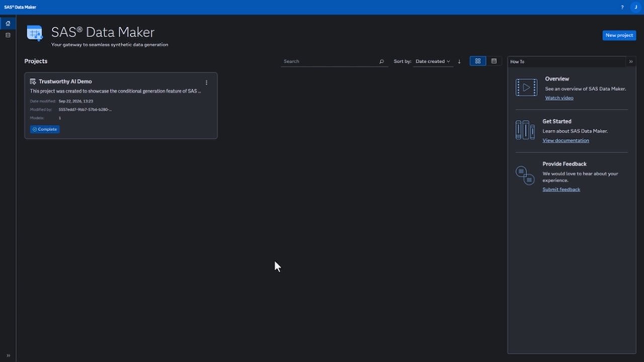The width and height of the screenshot is (644, 362).
Task: Click the Overview video play icon
Action: (x=526, y=87)
